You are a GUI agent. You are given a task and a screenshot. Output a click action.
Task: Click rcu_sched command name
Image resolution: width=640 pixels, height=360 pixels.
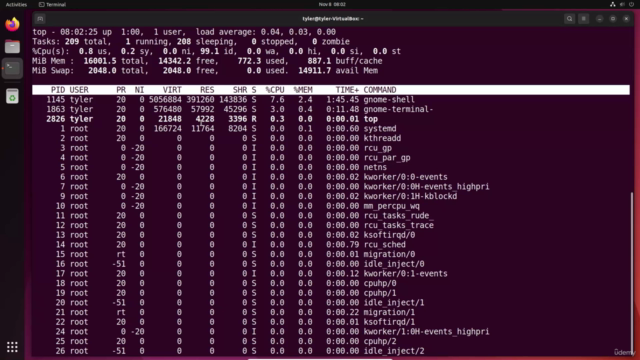tap(384, 245)
